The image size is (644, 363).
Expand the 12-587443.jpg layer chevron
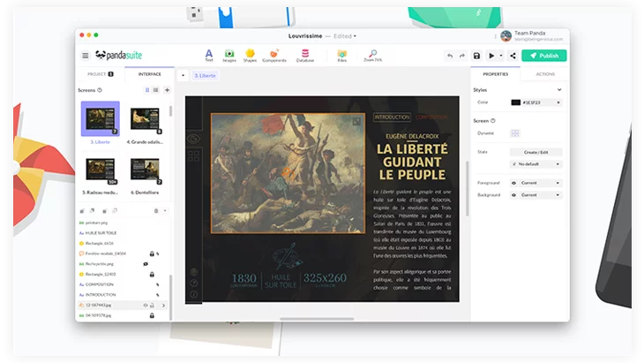pyautogui.click(x=163, y=305)
